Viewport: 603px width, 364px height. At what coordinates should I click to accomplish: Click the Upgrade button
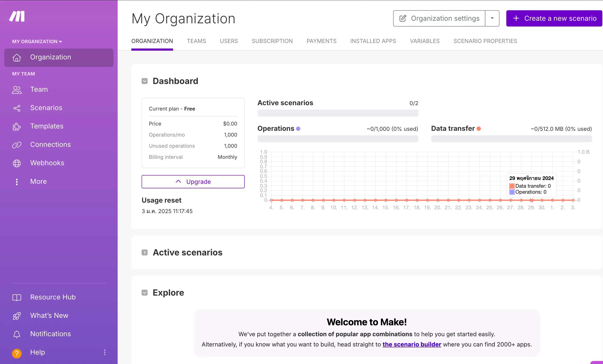193,182
